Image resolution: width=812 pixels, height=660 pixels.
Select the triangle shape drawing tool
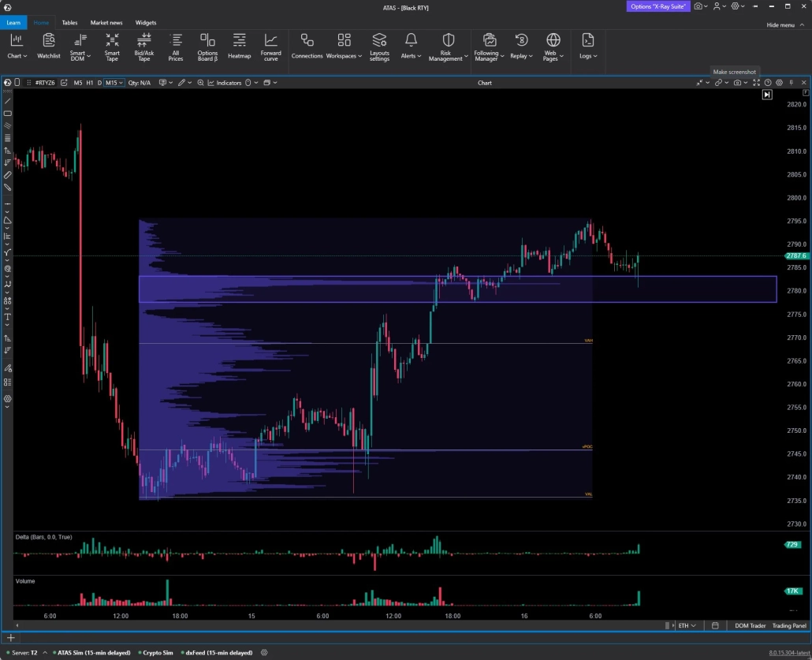click(x=7, y=221)
